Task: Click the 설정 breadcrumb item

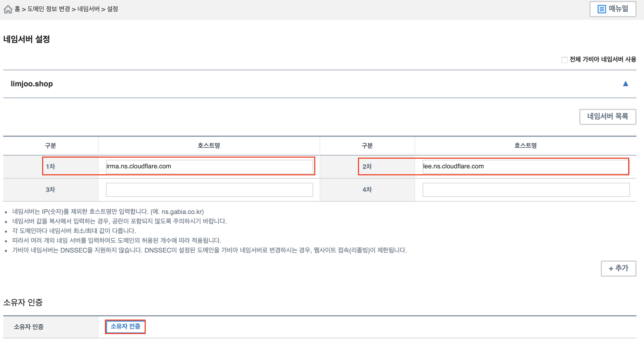Action: click(x=112, y=9)
